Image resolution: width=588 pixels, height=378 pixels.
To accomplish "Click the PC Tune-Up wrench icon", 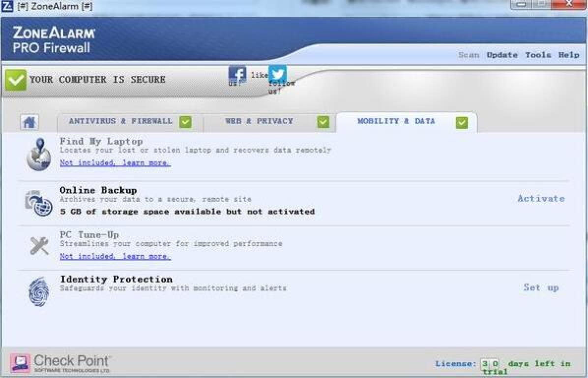I will (x=39, y=246).
